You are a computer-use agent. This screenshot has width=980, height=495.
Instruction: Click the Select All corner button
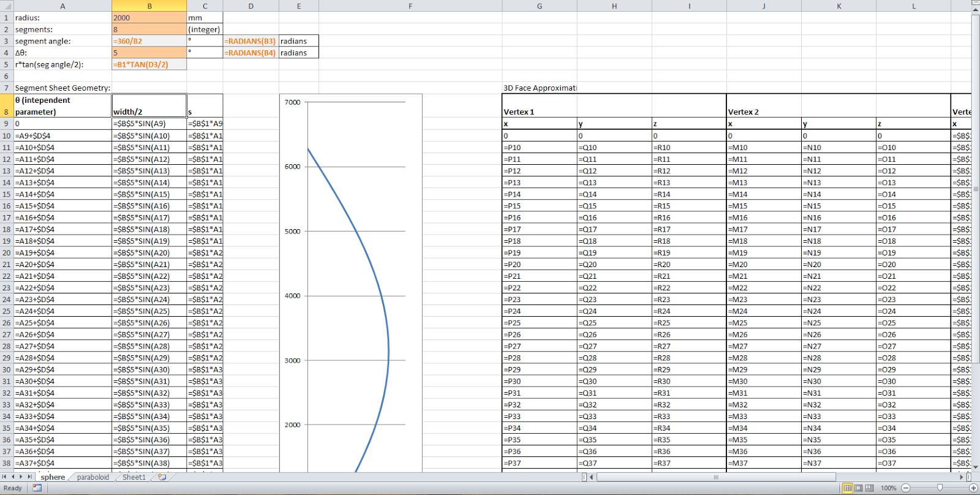pyautogui.click(x=6, y=6)
